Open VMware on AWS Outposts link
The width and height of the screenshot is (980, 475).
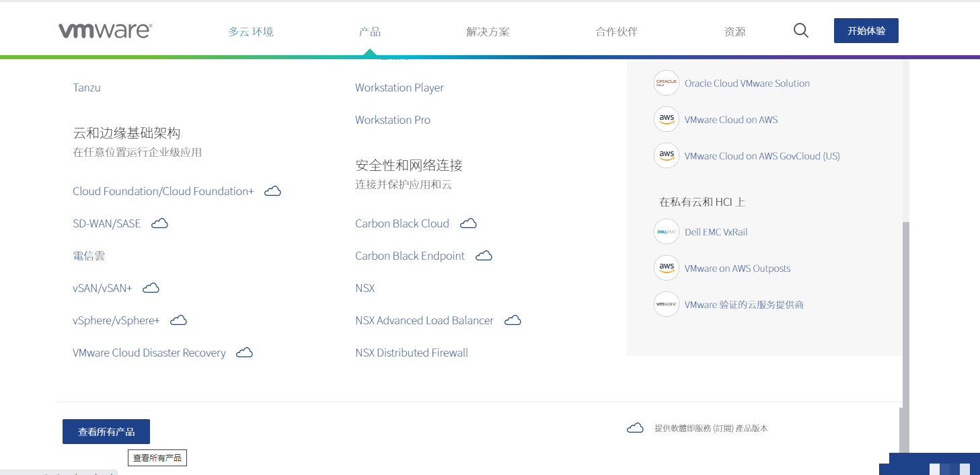click(x=738, y=268)
